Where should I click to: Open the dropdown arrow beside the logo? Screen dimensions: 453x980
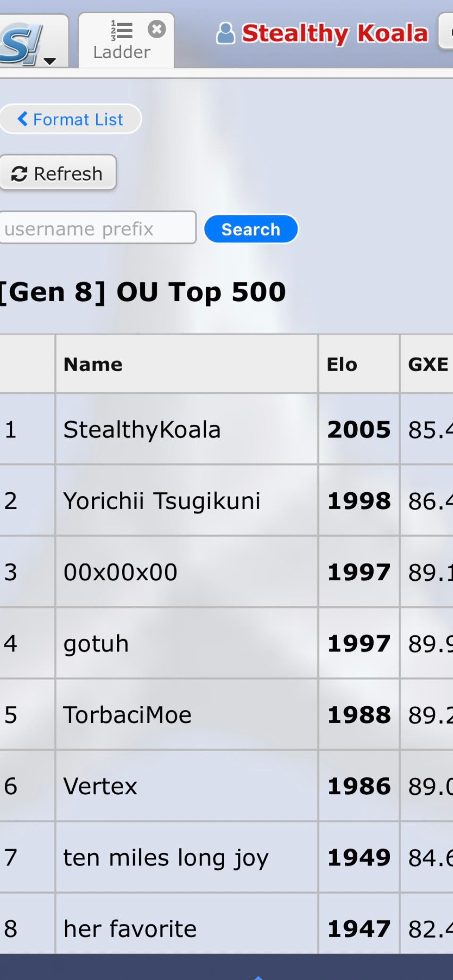coord(50,61)
